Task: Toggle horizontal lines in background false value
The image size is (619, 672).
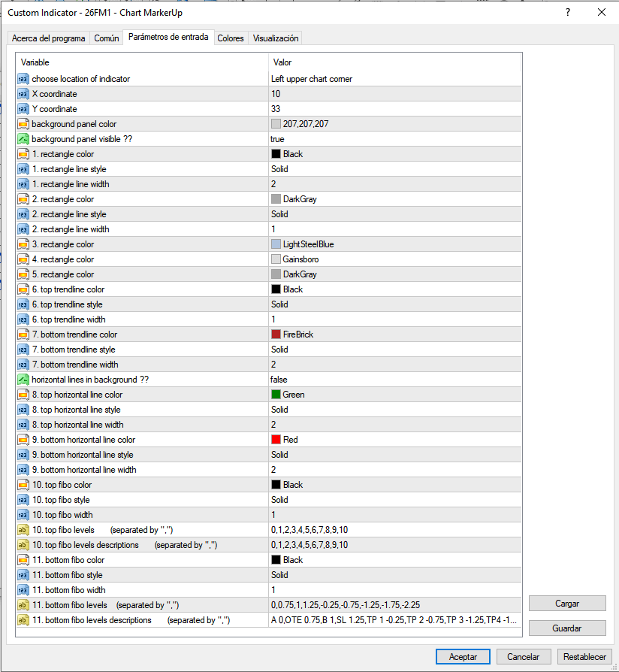Action: coord(395,380)
